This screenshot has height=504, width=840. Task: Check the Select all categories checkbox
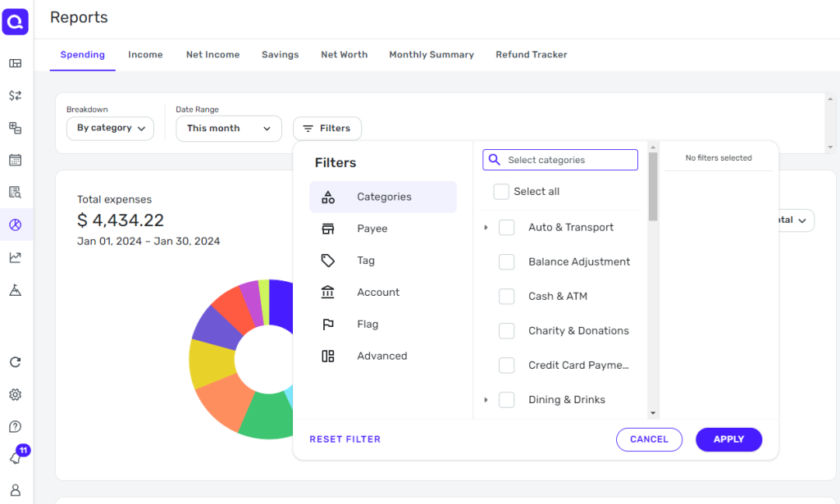pyautogui.click(x=501, y=191)
